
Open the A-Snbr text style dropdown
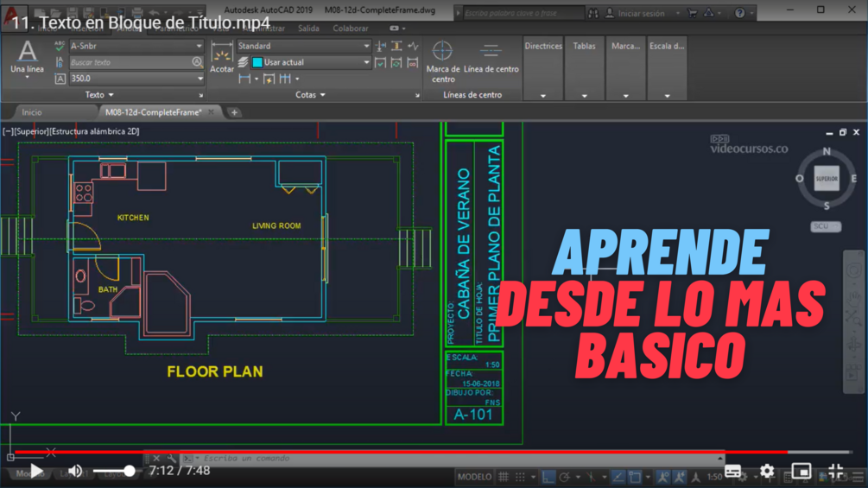[136, 46]
